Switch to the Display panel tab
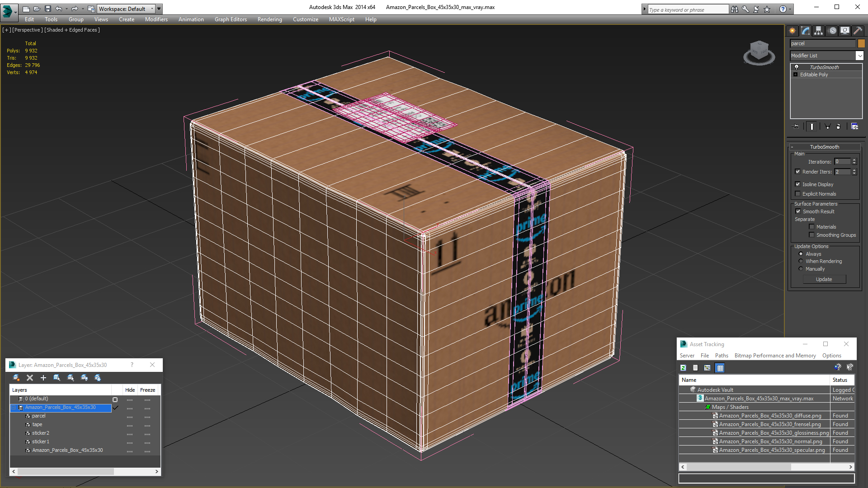The image size is (868, 488). 844,31
